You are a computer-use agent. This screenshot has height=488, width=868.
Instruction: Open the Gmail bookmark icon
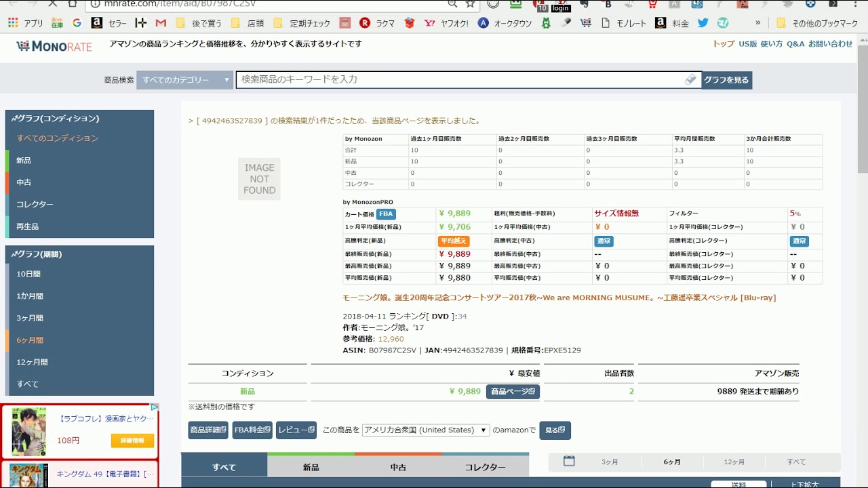(x=161, y=23)
